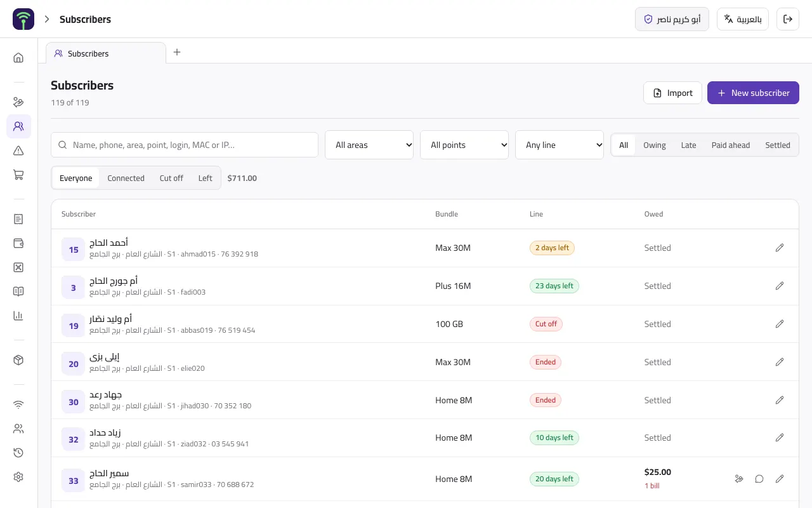Click the open book sidebar icon

pos(18,291)
